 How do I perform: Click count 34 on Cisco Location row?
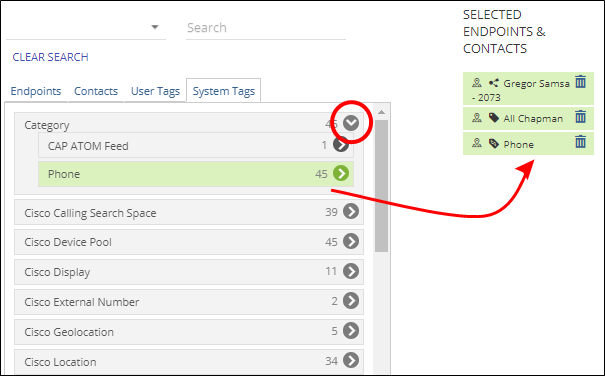[x=331, y=361]
